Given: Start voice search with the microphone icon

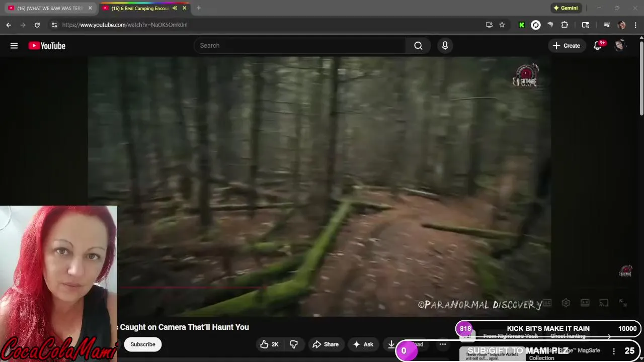Looking at the screenshot, I should coord(445,45).
